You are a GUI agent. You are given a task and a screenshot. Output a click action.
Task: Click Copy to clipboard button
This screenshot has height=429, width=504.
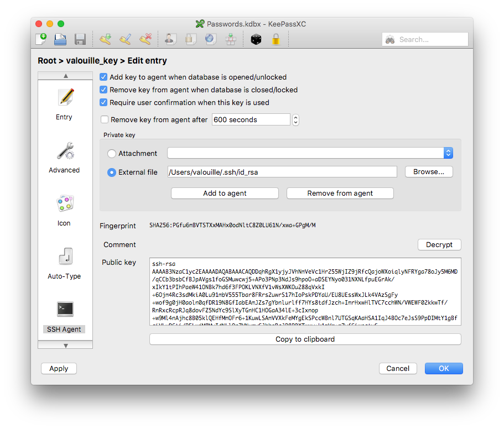point(305,339)
